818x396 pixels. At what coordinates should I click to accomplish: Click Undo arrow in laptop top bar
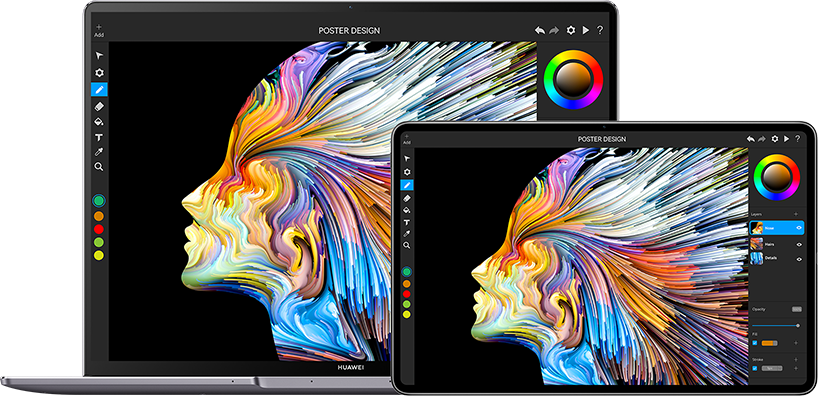[540, 31]
